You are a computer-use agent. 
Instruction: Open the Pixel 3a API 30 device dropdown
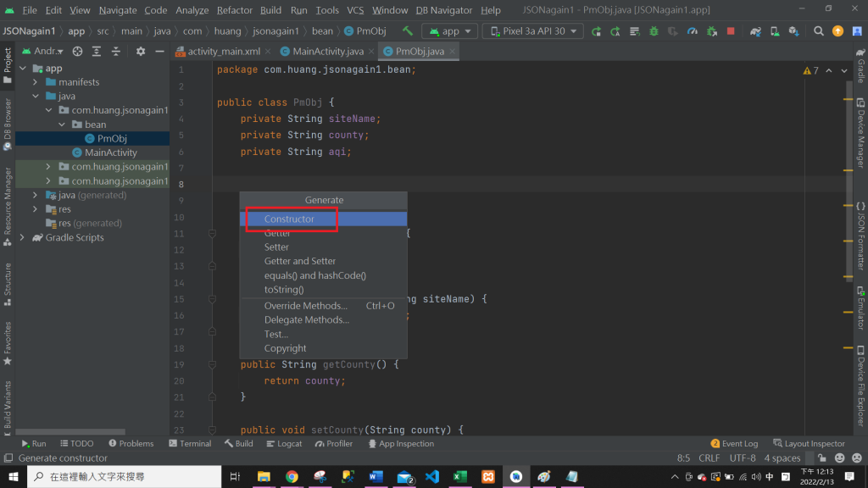[532, 31]
